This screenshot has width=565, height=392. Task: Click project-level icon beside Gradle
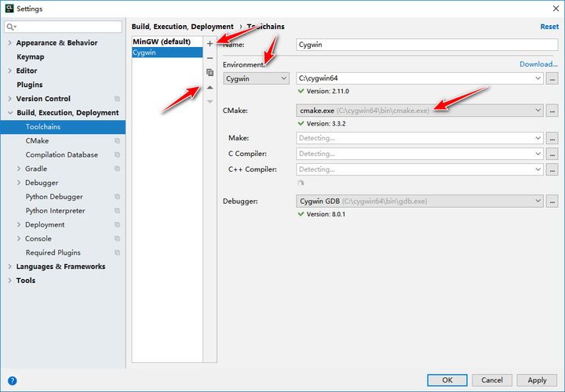pos(117,169)
